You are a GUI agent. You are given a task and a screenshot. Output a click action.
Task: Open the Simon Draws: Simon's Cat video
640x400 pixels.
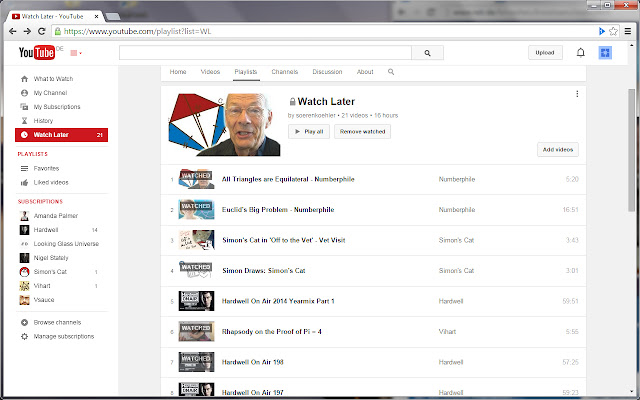point(264,271)
